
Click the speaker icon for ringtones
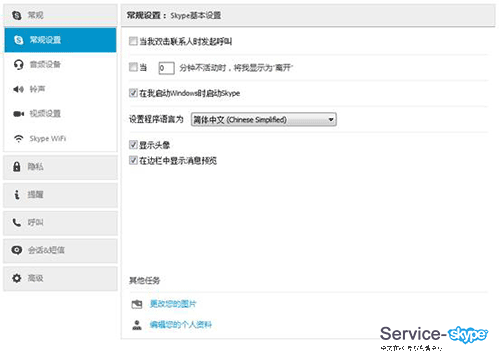pos(18,89)
